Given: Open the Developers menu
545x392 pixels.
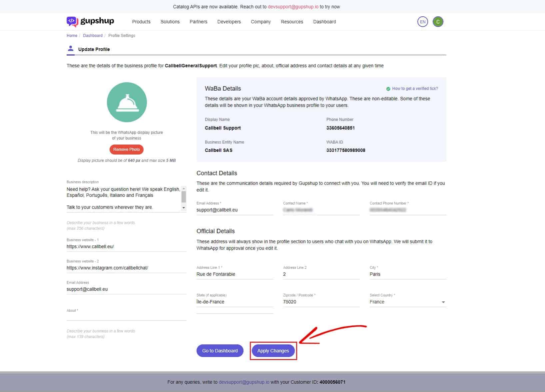Looking at the screenshot, I should click(229, 22).
